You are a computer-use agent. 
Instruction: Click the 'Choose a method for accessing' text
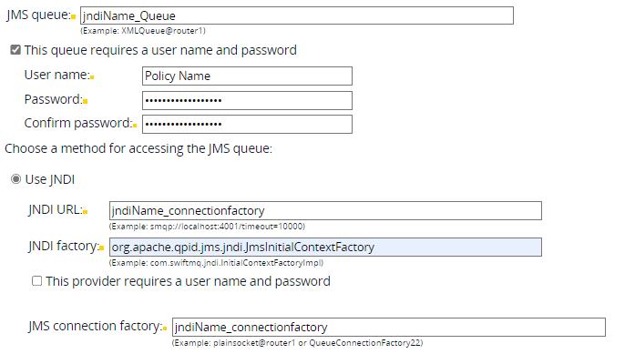(x=138, y=147)
